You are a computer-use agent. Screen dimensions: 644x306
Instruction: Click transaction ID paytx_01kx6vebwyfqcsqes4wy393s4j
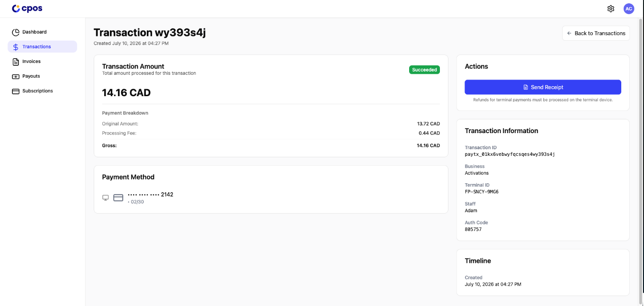click(x=510, y=154)
